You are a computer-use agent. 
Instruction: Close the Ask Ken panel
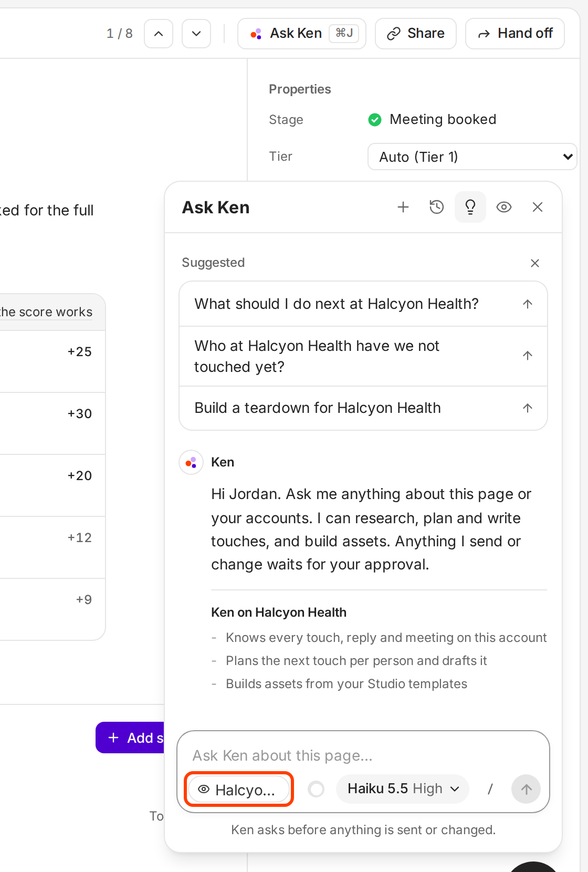point(538,207)
